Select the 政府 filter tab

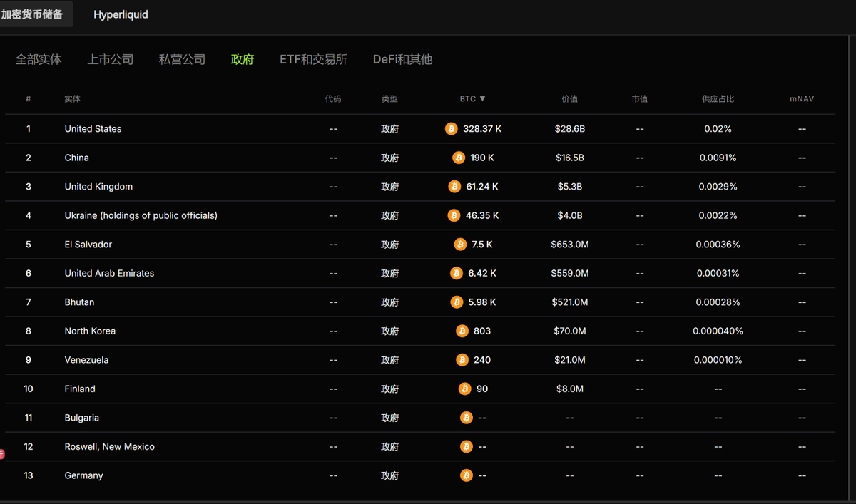click(x=243, y=59)
